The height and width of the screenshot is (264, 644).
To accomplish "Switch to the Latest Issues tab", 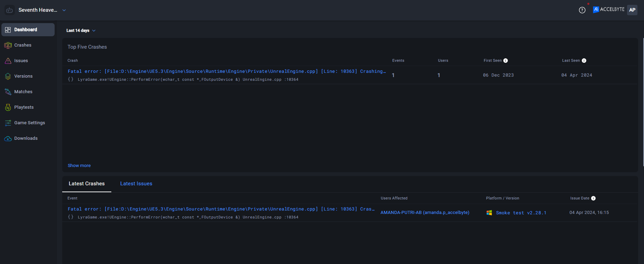I will (x=136, y=184).
